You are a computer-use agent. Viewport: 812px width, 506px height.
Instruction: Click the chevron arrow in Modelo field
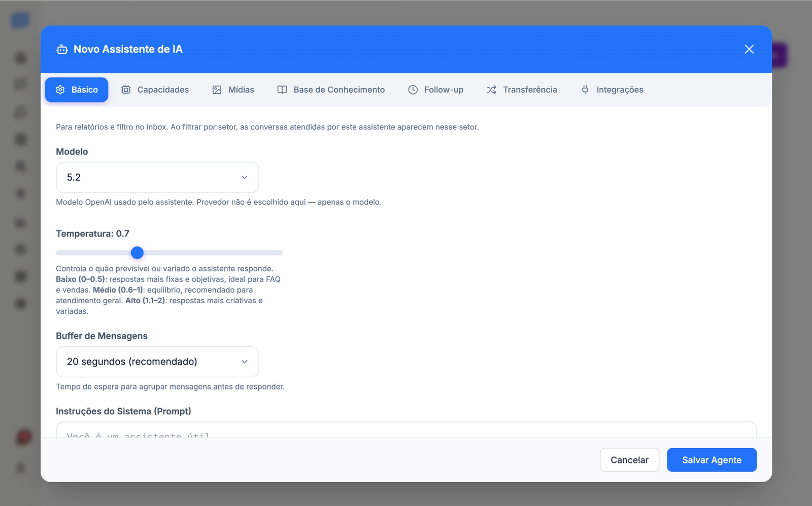click(244, 177)
